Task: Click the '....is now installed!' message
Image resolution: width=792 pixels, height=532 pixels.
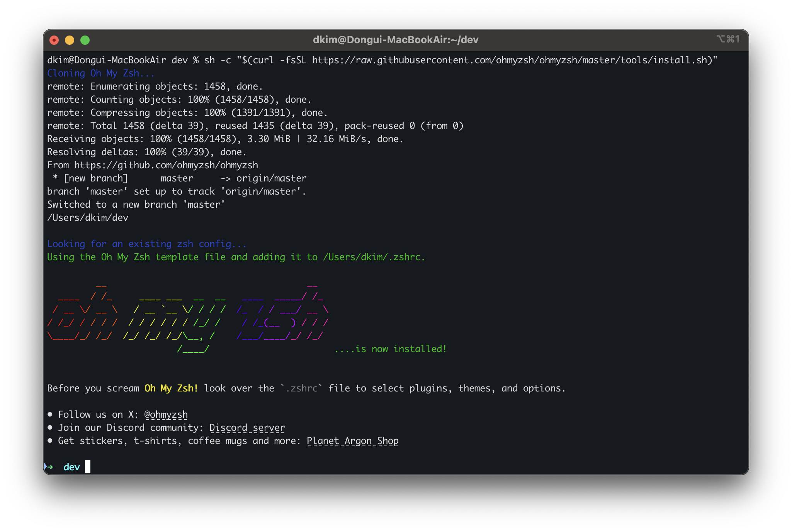Action: (x=390, y=349)
